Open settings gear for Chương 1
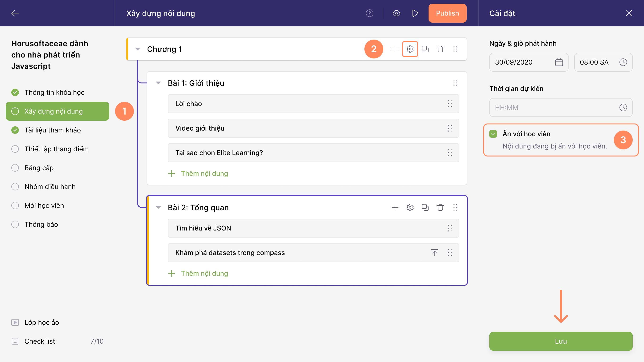Image resolution: width=644 pixels, height=362 pixels. [x=410, y=49]
